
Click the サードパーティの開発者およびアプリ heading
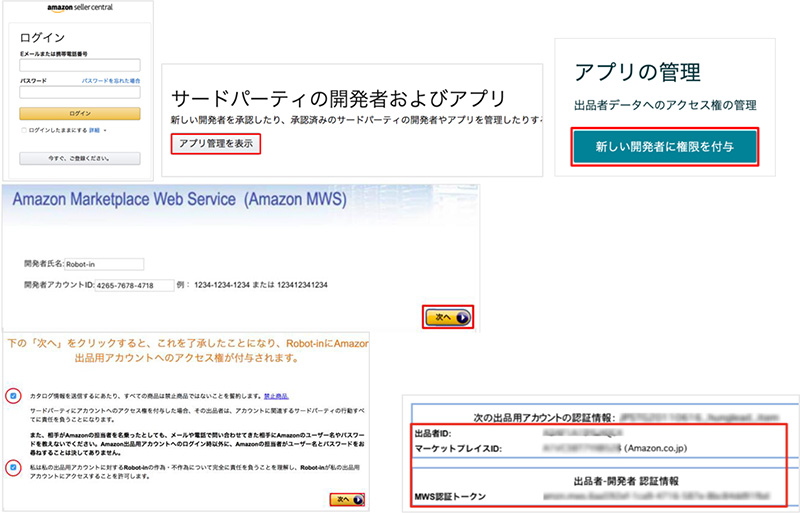(338, 99)
